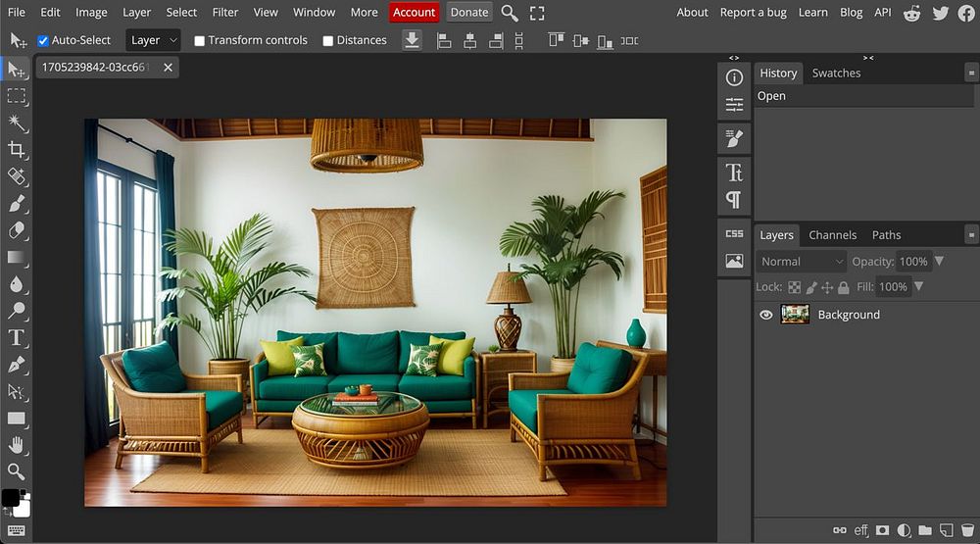Screen dimensions: 980x544
Task: Switch to the Channels tab
Action: [x=832, y=235]
